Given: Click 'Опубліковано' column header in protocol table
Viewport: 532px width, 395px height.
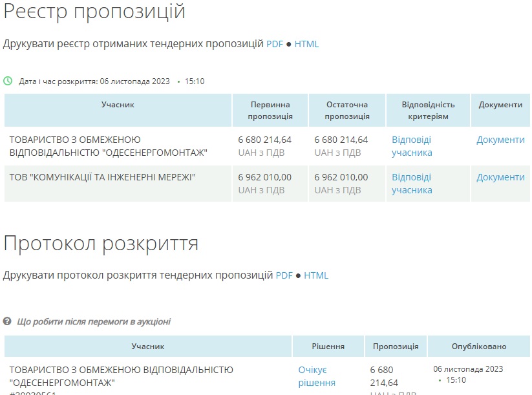Looking at the screenshot, I should click(479, 347).
